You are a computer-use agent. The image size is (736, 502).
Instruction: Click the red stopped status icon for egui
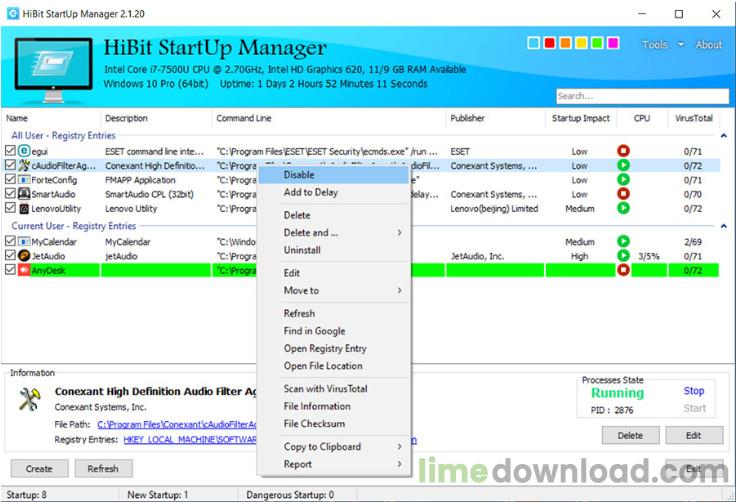[x=623, y=151]
